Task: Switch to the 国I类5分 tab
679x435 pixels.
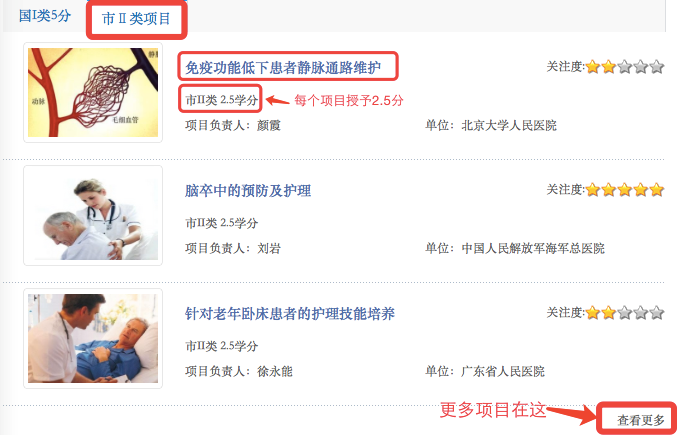Action: 45,16
